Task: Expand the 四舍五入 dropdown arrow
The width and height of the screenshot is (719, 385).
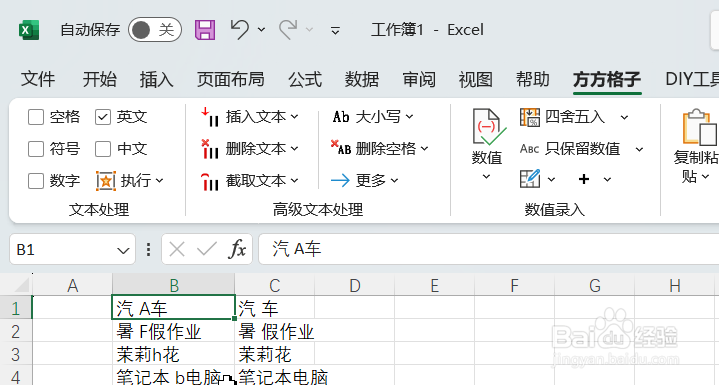Action: 625,117
